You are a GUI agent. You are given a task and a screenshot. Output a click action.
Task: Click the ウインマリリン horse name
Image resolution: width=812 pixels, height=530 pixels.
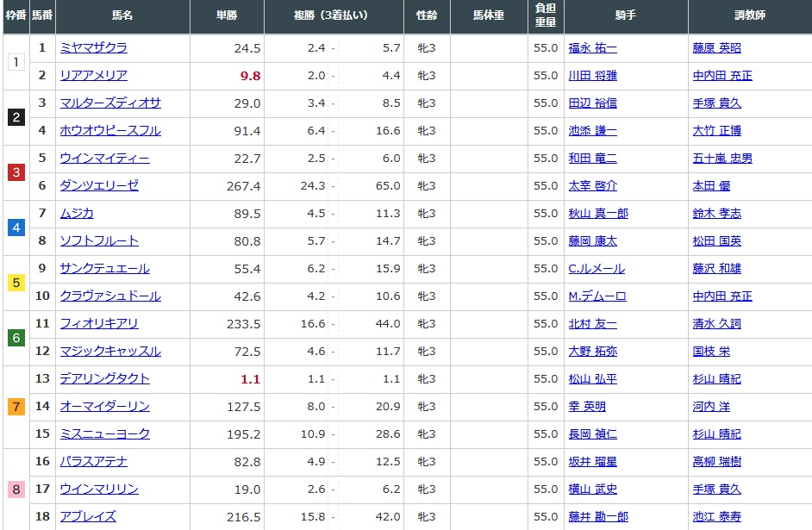(x=99, y=489)
